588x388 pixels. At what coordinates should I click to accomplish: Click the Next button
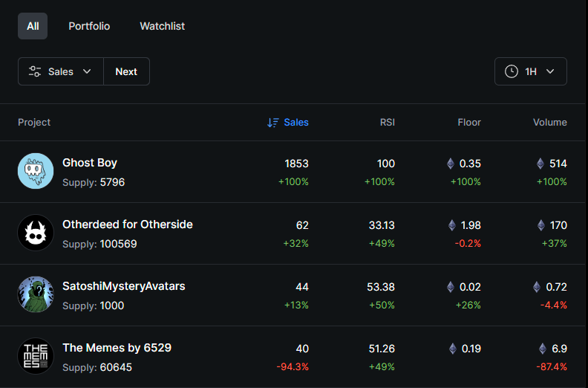[x=126, y=71]
